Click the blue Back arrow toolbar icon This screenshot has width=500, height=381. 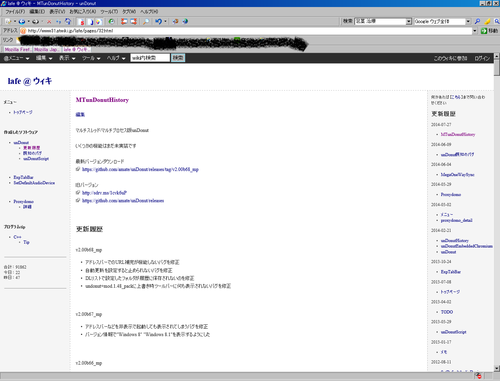22,22
